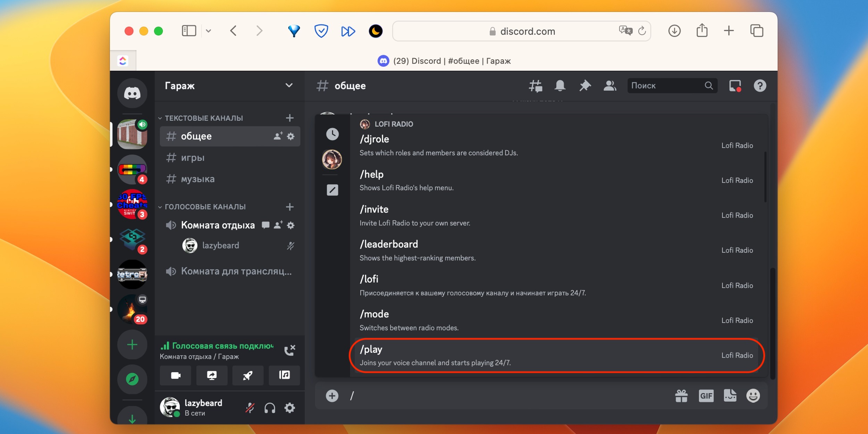Edit общее channel settings gear
The width and height of the screenshot is (868, 434).
(291, 136)
